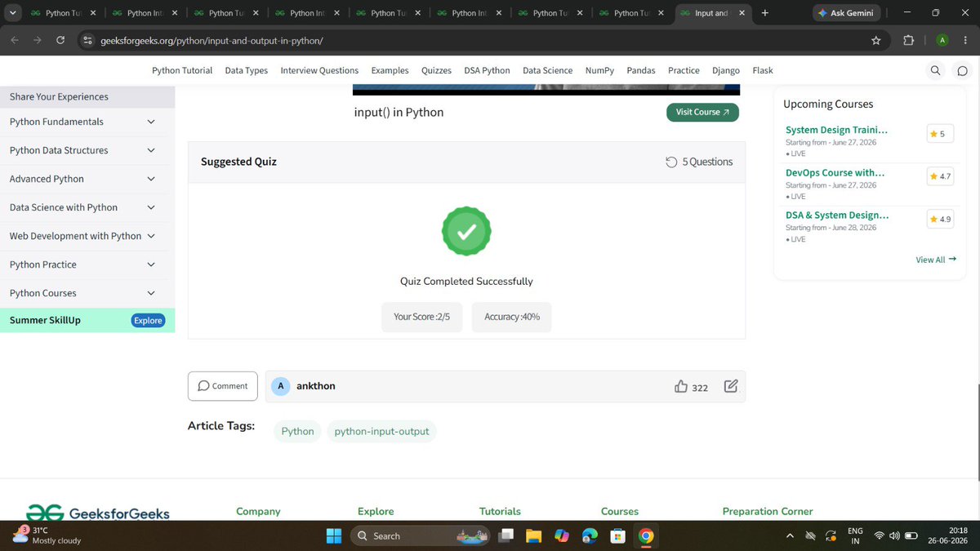This screenshot has height=551, width=980.
Task: Open Pandas nav item
Action: pyautogui.click(x=641, y=70)
